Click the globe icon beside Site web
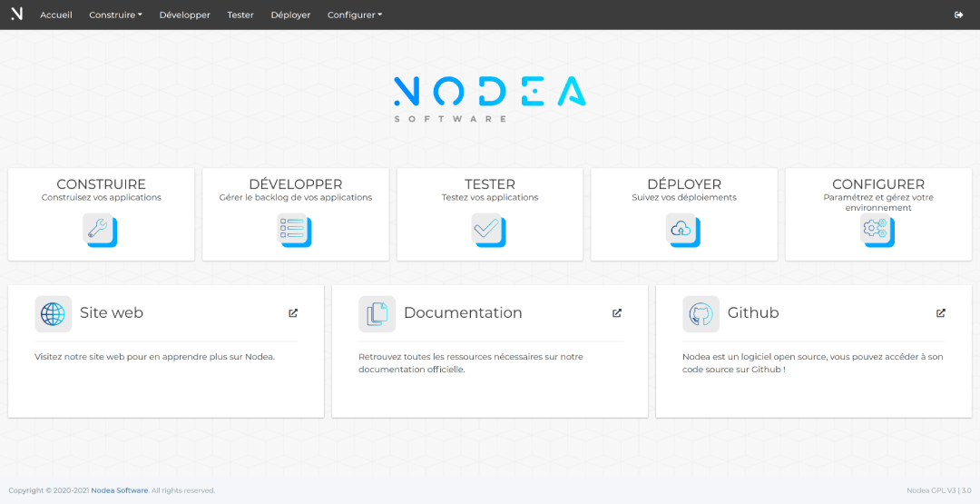980x504 pixels. click(x=54, y=314)
